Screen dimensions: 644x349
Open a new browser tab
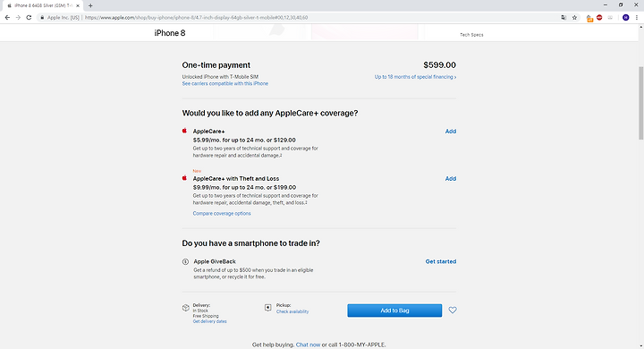(90, 5)
